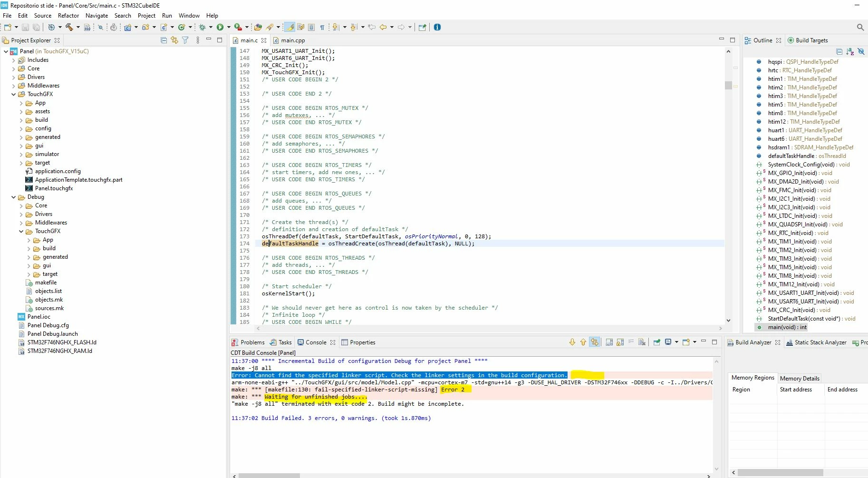Click the Filter funnel icon in Project Explorer
Viewport: 868px width, 478px height.
click(x=185, y=40)
